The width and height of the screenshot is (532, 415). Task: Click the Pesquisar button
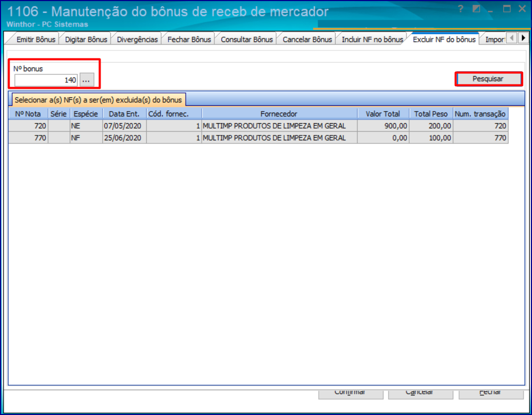[488, 79]
